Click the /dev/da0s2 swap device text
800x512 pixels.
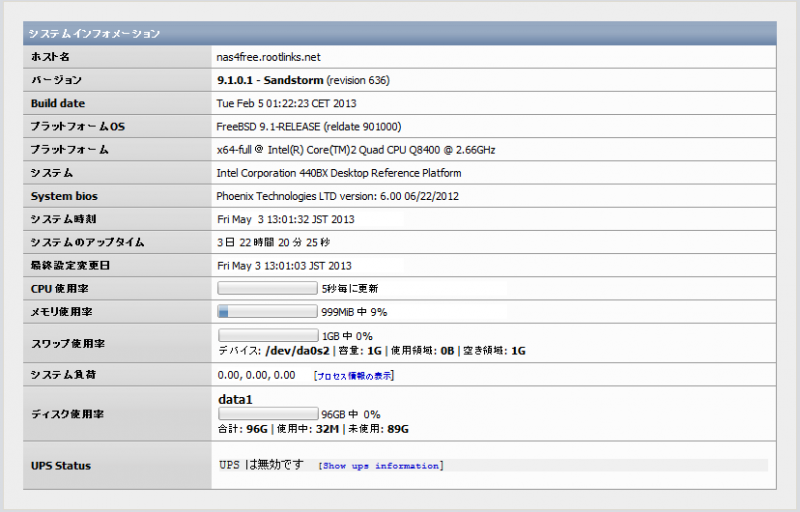tap(299, 351)
